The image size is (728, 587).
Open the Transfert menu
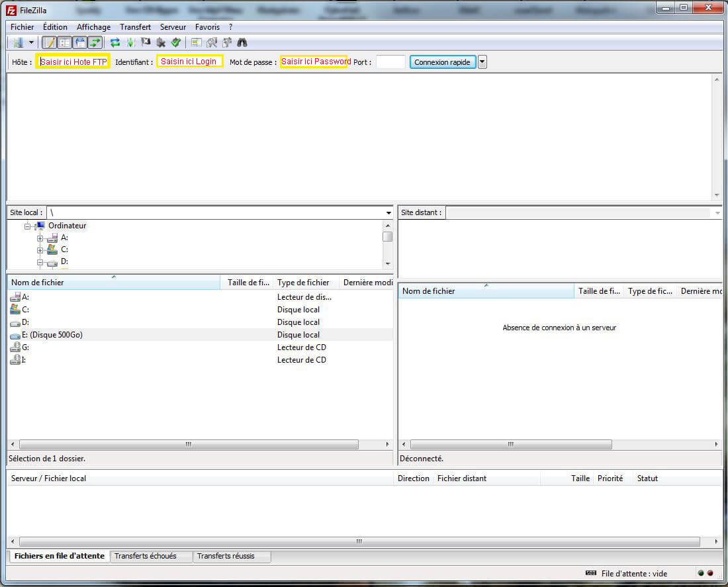[135, 27]
